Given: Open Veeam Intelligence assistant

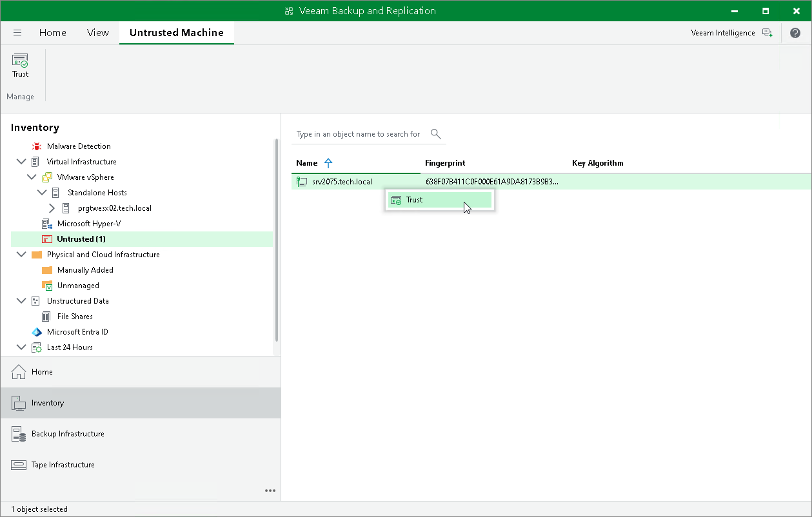Looking at the screenshot, I should pos(731,33).
